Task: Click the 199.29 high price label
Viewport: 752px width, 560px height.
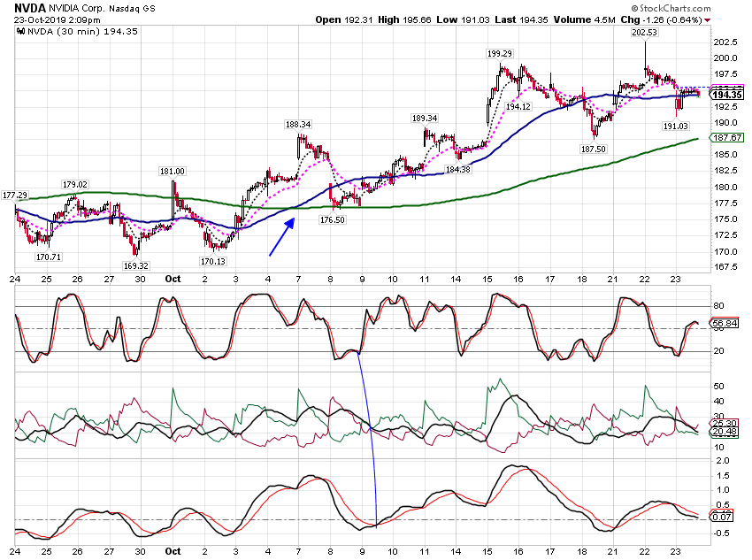Action: click(x=499, y=54)
